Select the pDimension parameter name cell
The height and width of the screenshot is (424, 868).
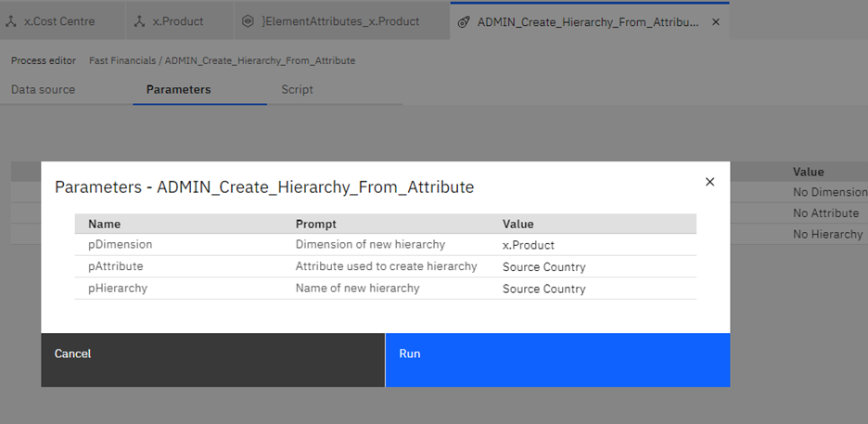[121, 244]
